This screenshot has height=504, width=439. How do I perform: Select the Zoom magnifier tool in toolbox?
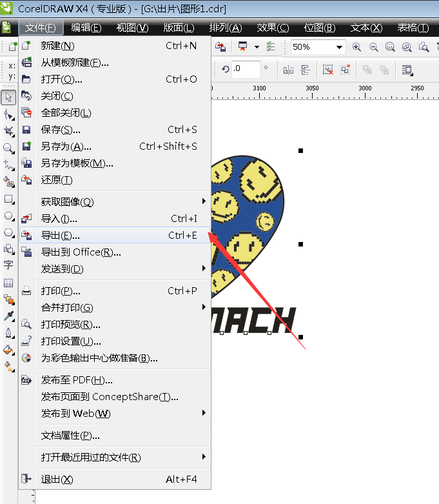(x=8, y=148)
